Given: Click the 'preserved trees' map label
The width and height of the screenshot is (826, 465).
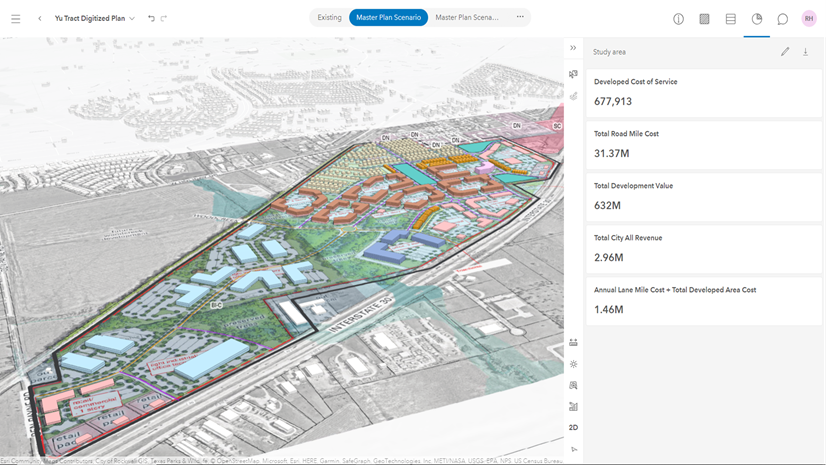Looking at the screenshot, I should coord(244,323).
